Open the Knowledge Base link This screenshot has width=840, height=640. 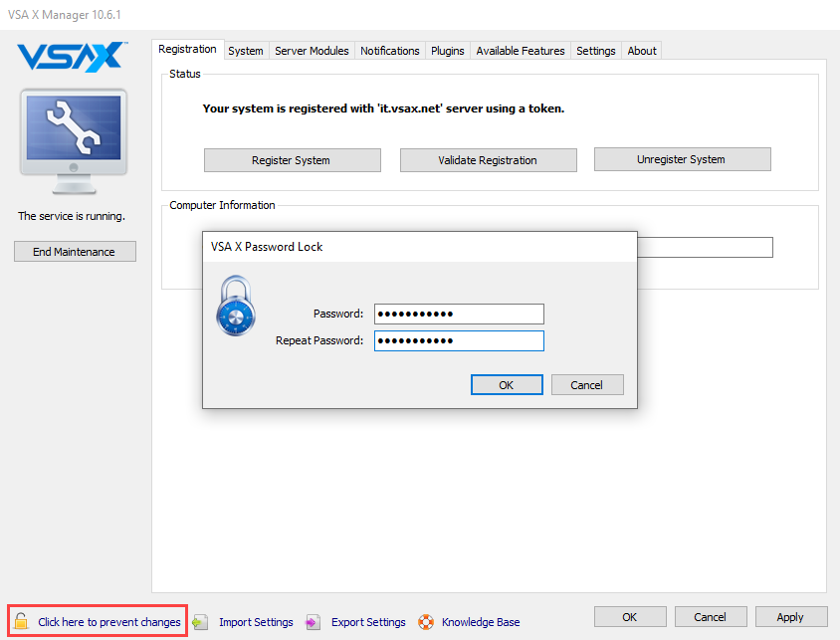pos(481,622)
